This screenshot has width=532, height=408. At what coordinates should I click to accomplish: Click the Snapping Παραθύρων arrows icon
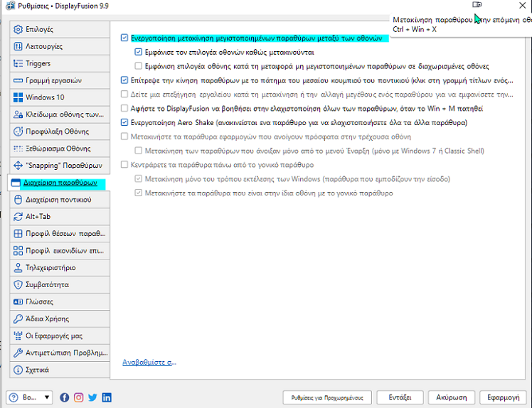coord(18,166)
